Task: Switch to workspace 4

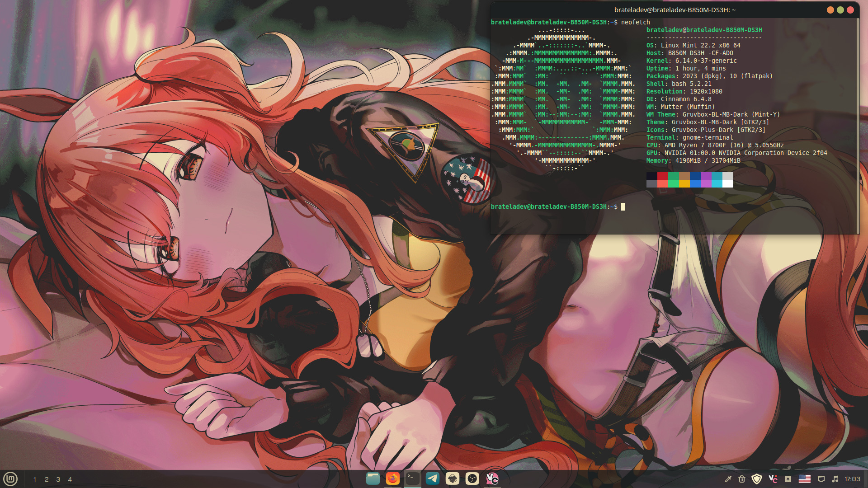Action: tap(70, 479)
